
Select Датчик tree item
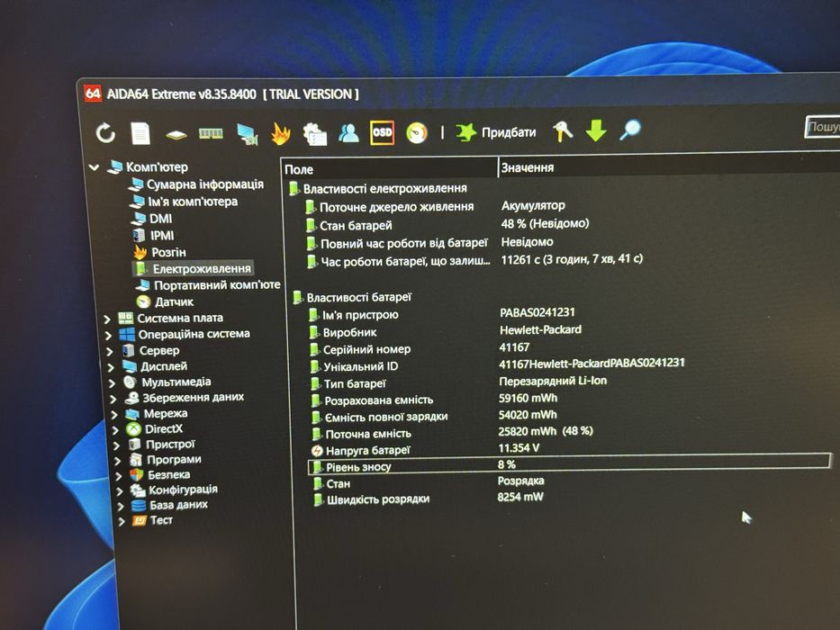[165, 301]
